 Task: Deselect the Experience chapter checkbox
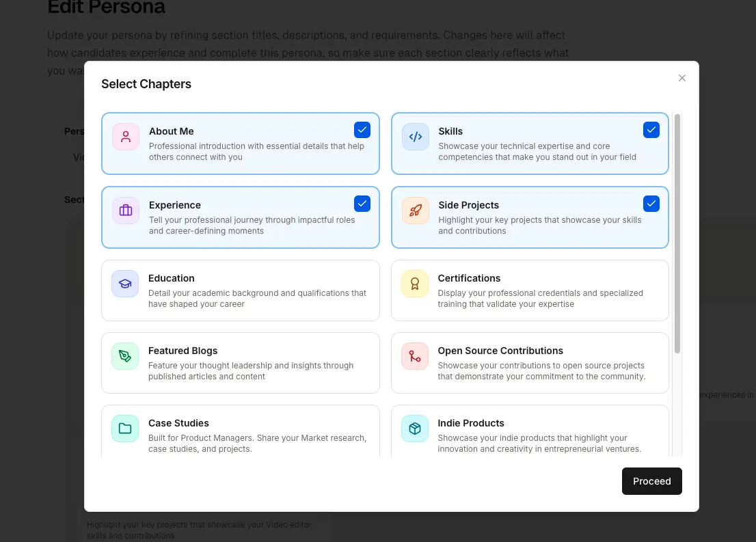pos(362,204)
